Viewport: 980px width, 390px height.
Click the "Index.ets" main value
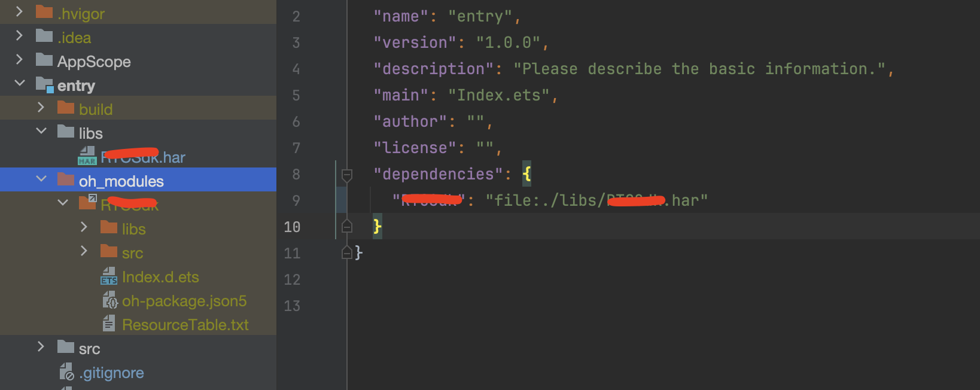tap(499, 95)
